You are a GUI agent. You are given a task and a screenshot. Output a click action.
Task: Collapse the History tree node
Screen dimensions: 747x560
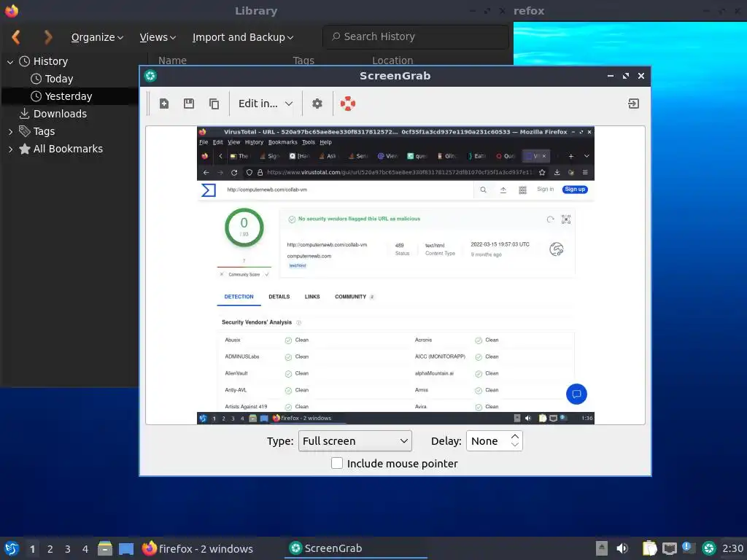point(10,61)
